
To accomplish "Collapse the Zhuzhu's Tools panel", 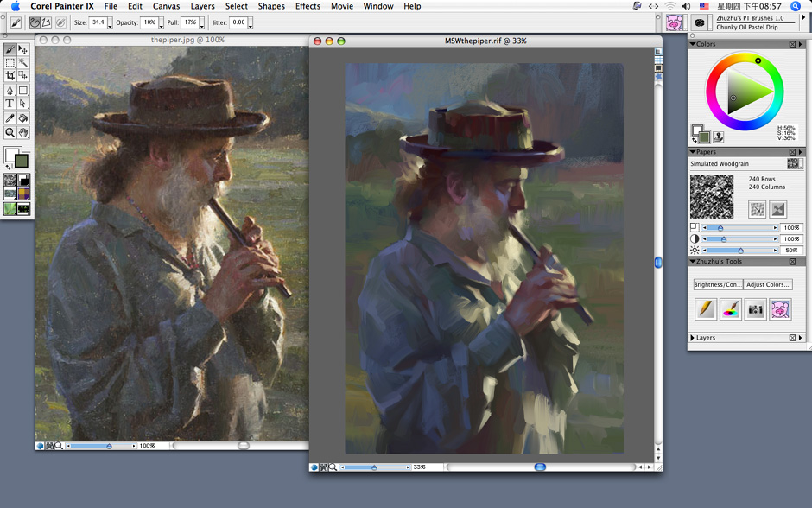I will 693,262.
